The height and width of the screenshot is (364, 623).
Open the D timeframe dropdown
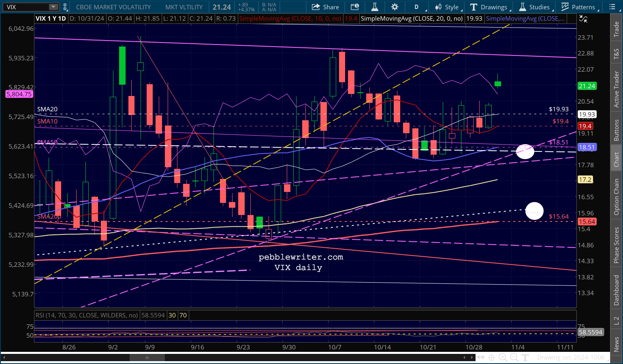point(417,7)
